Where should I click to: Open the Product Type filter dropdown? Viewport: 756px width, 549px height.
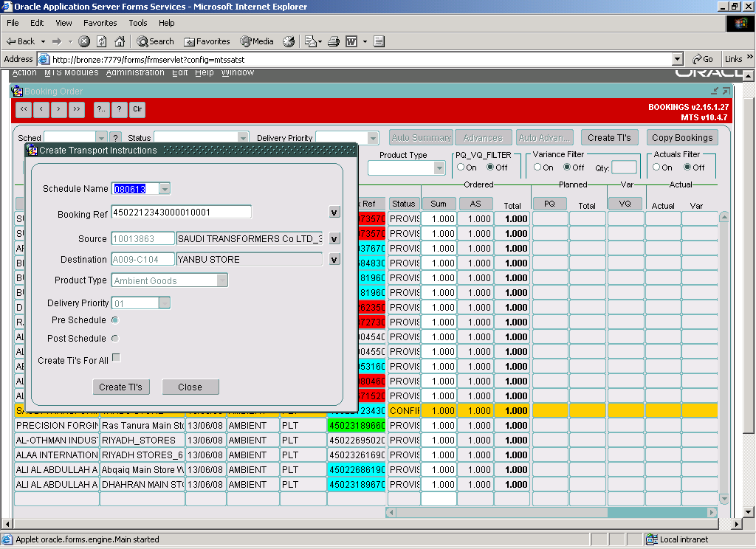coord(439,168)
